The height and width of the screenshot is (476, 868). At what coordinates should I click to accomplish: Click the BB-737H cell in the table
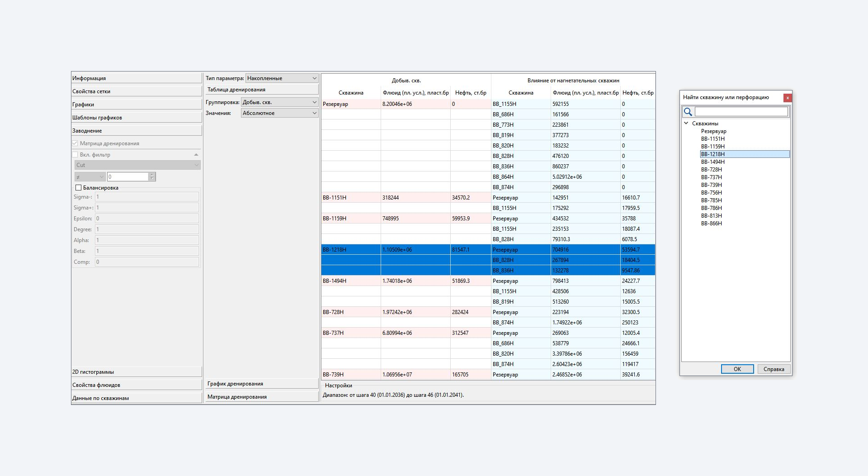pos(351,333)
